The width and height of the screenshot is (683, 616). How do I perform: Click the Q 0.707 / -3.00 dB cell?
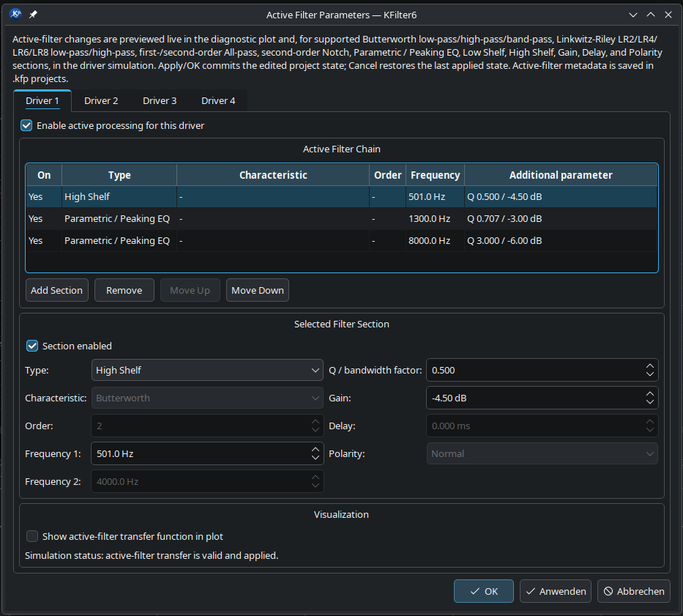561,219
